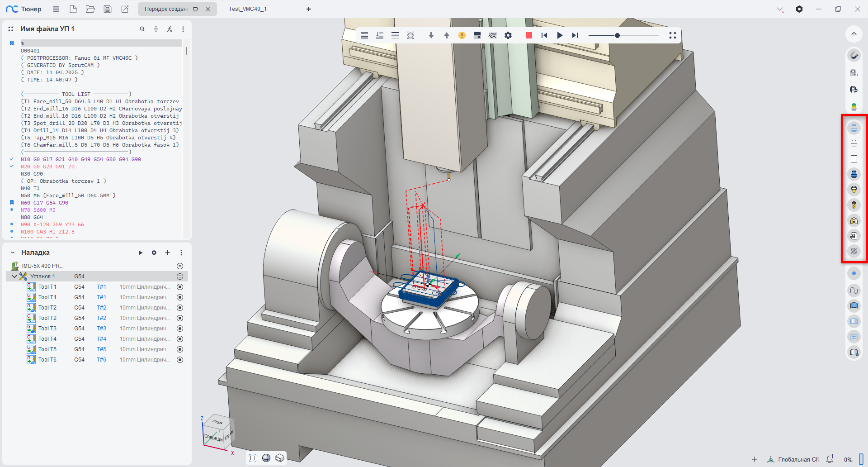Click the add operation plus icon in Наладка
The width and height of the screenshot is (868, 467).
pos(167,253)
